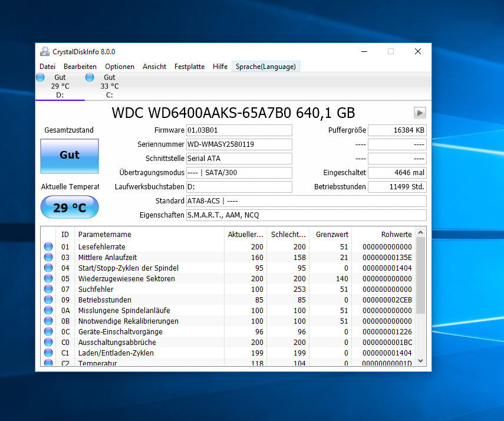Click status orb for Misslungene Spindelanläufe

(x=48, y=310)
